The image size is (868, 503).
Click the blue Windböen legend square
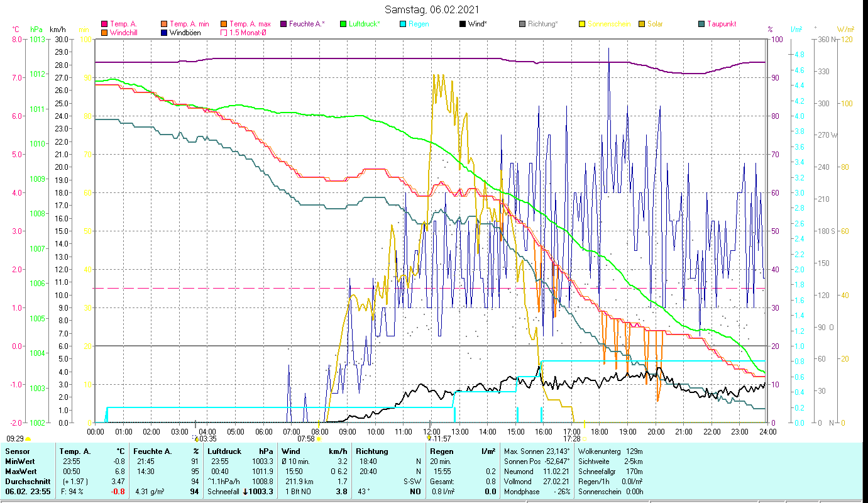pyautogui.click(x=164, y=33)
